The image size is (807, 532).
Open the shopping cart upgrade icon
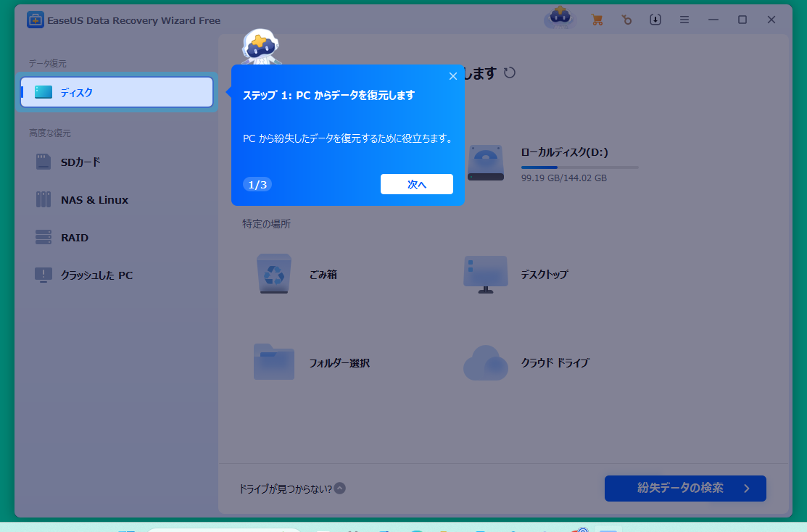[x=597, y=20]
